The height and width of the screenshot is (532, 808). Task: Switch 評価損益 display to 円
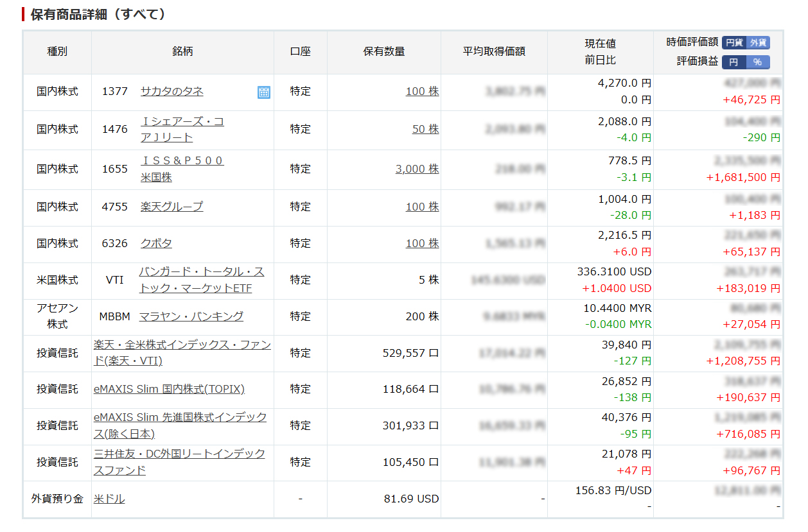(x=733, y=62)
